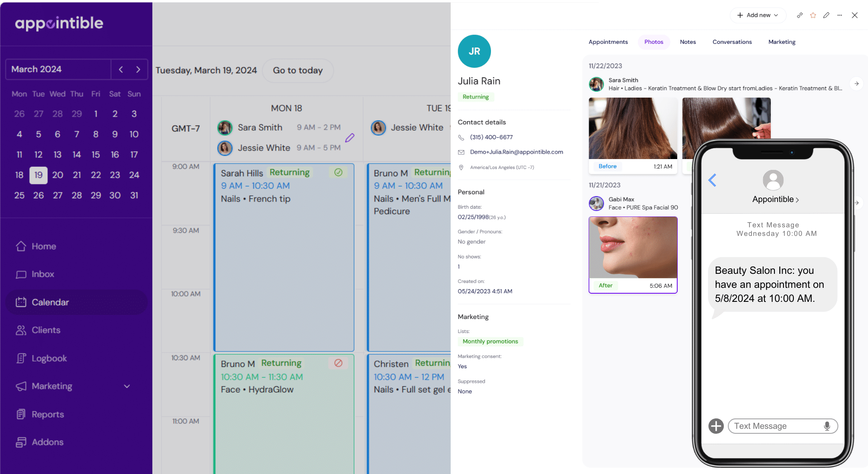Go to next month in mini calendar
The height and width of the screenshot is (474, 868).
click(x=138, y=70)
